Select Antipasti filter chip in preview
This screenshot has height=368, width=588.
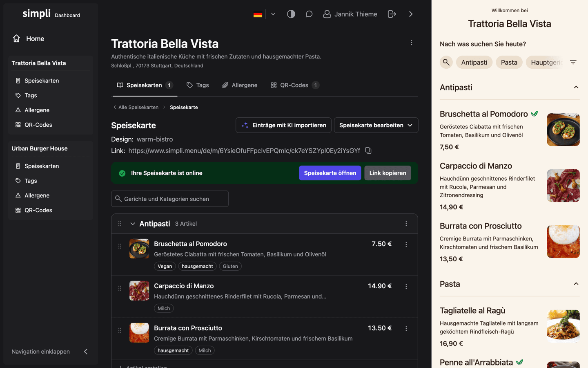coord(474,62)
